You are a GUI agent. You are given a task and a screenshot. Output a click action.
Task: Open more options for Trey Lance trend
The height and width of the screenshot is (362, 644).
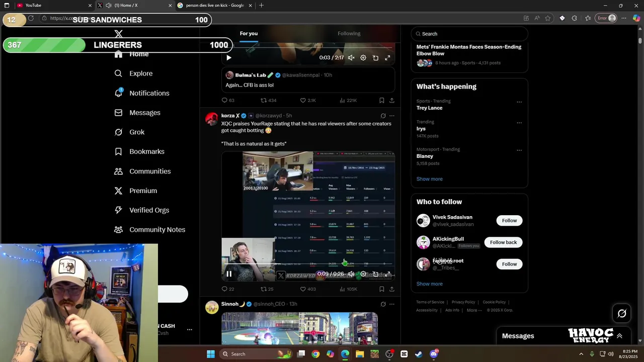519,102
